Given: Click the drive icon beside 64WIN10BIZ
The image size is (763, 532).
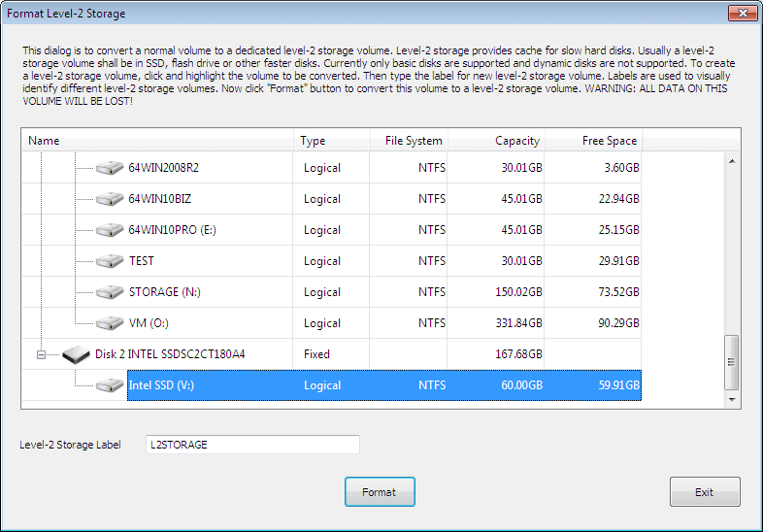Looking at the screenshot, I should 110,199.
